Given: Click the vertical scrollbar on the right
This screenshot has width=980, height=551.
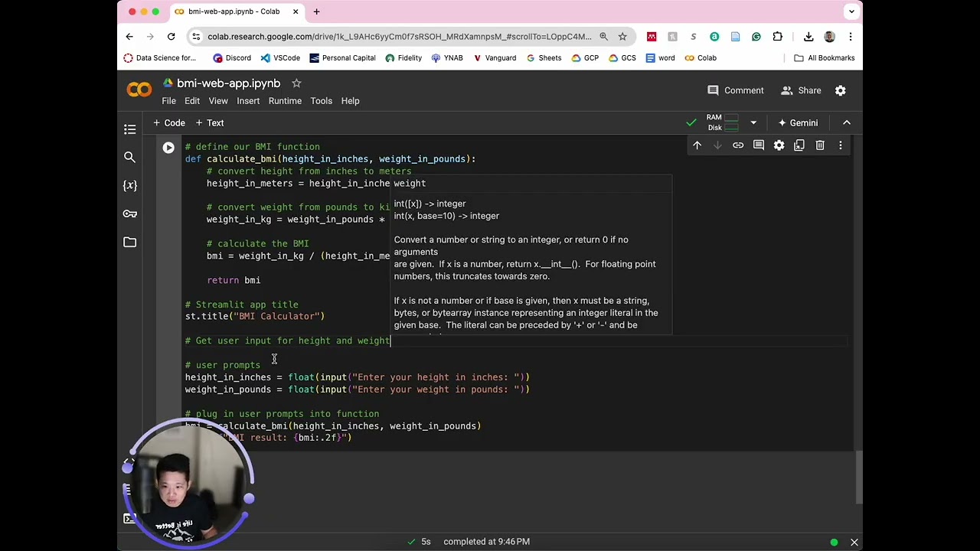Looking at the screenshot, I should click(858, 476).
